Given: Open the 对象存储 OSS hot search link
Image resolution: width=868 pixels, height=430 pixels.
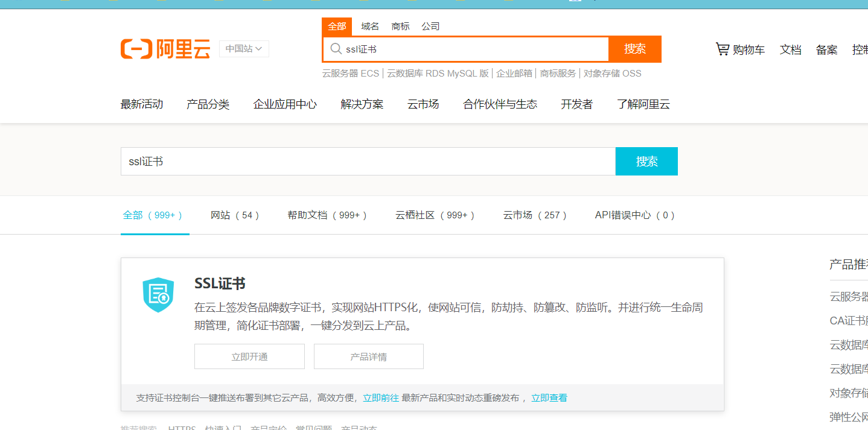Looking at the screenshot, I should 612,74.
